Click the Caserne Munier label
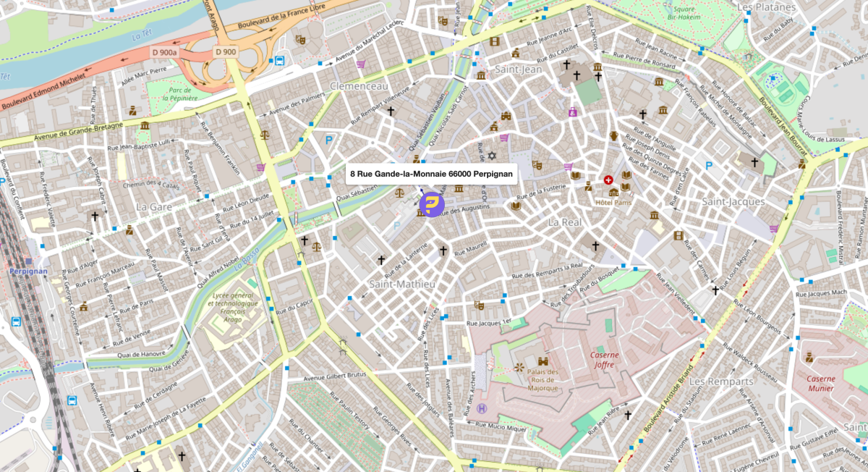This screenshot has width=868, height=472. 820,383
